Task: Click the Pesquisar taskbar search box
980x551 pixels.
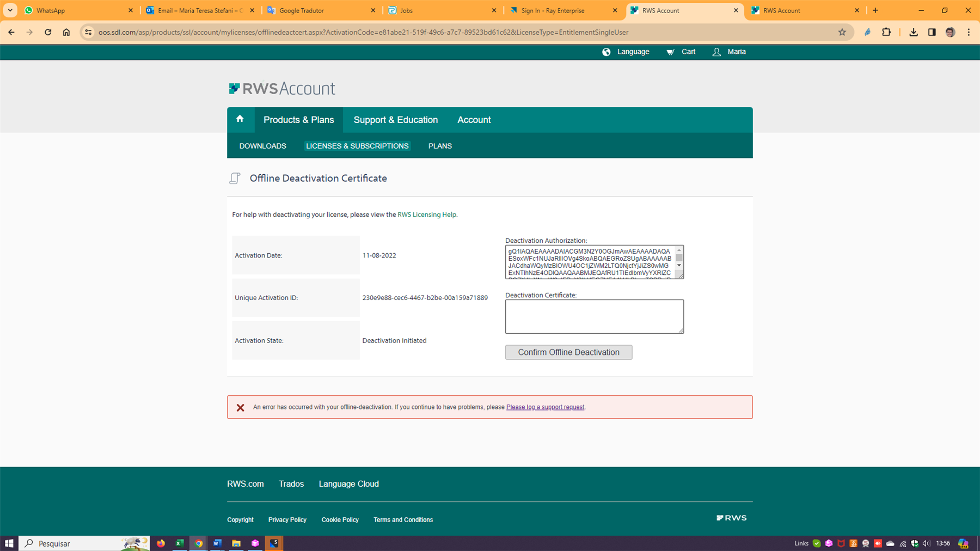Action: 84,543
